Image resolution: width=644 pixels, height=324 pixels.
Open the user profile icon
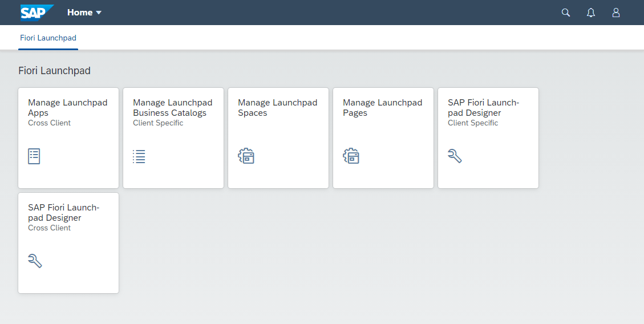pyautogui.click(x=616, y=13)
